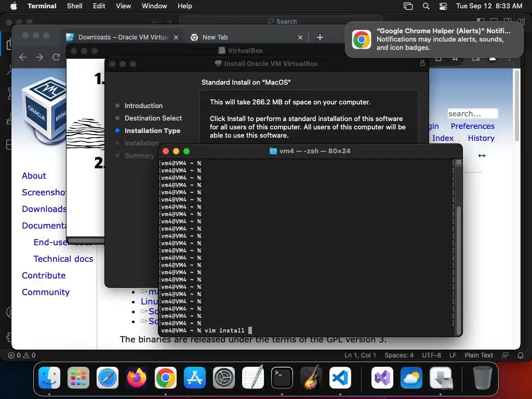Click the Installation Type step in the installer
The image size is (532, 399).
[x=152, y=130]
